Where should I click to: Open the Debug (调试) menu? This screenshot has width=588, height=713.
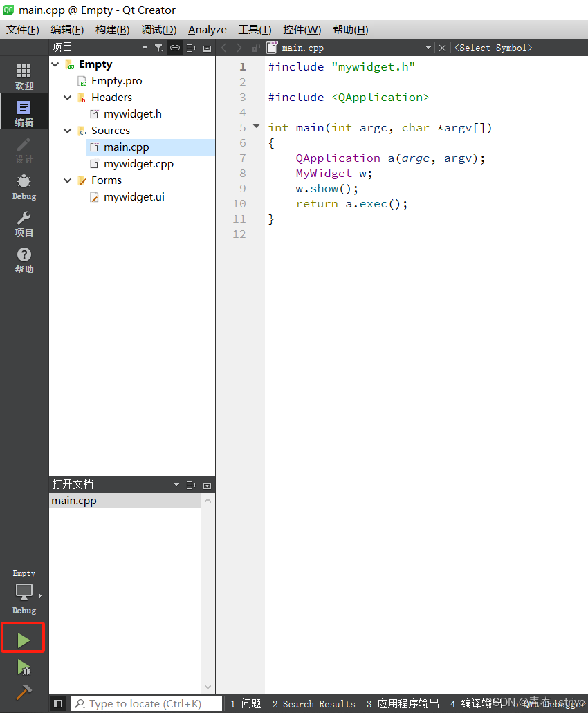(x=158, y=30)
